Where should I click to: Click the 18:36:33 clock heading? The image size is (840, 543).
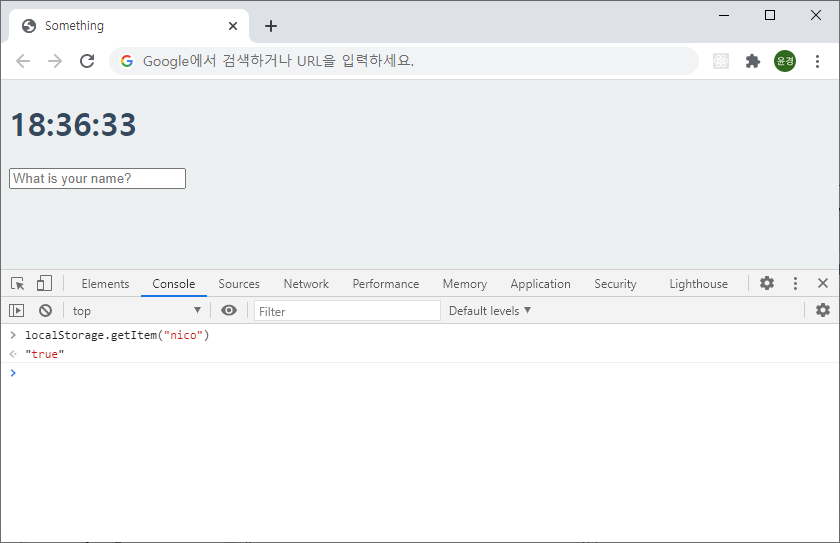[73, 125]
